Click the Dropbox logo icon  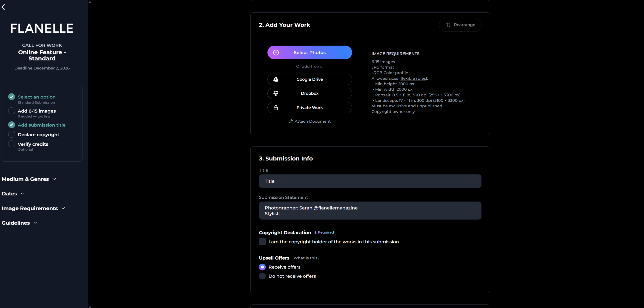276,93
